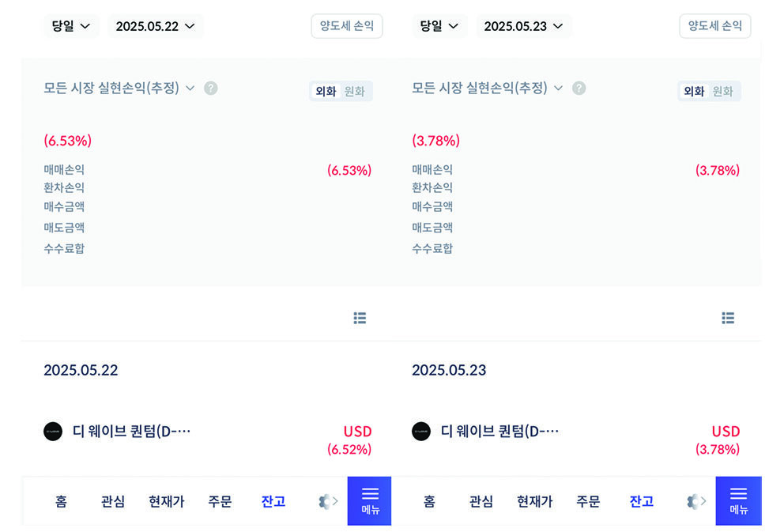Switch to 원화 currency in right panel

tap(723, 91)
